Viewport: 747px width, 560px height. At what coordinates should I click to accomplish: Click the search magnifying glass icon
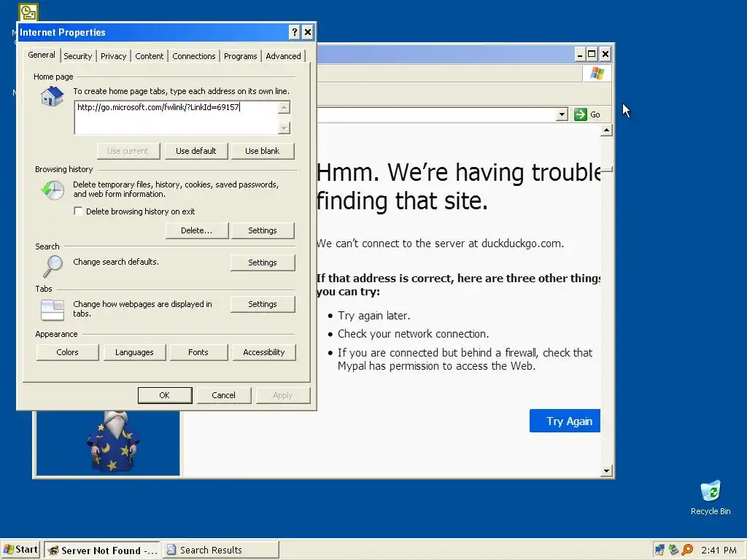click(53, 266)
